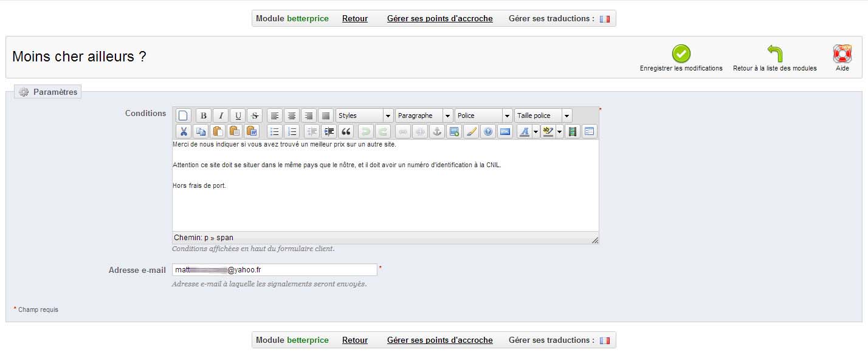This screenshot has height=352, width=868.
Task: Cut selection with scissors icon
Action: coord(184,131)
